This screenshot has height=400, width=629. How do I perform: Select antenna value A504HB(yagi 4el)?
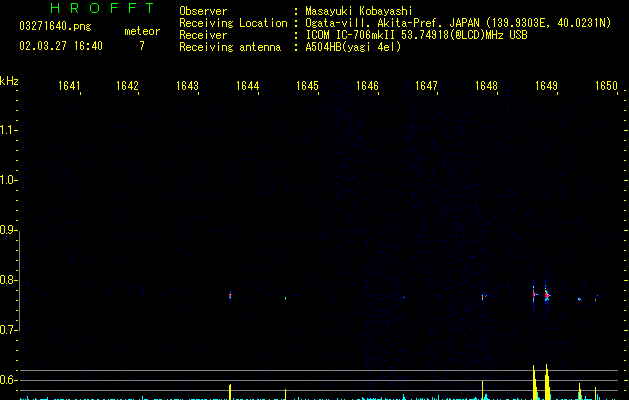tap(353, 47)
